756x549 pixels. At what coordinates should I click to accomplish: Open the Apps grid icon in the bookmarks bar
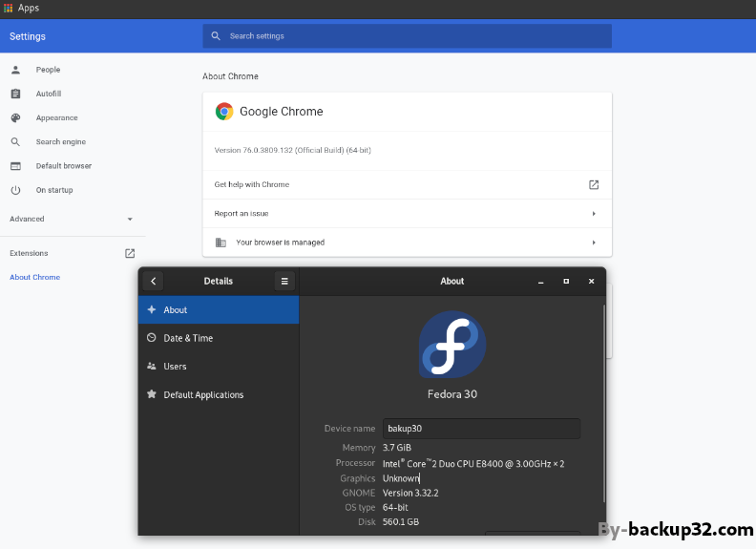tap(9, 8)
